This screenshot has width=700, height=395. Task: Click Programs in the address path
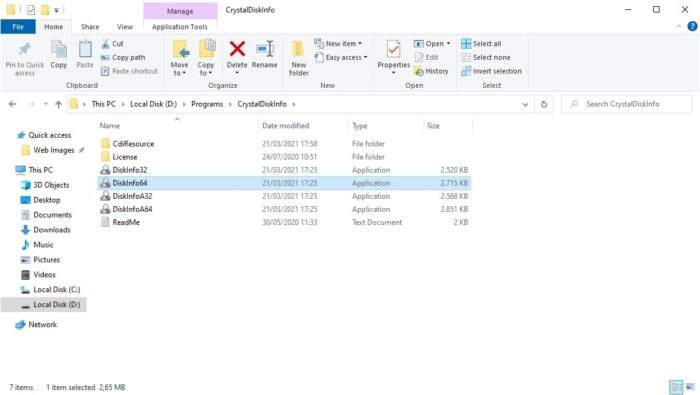[207, 104]
